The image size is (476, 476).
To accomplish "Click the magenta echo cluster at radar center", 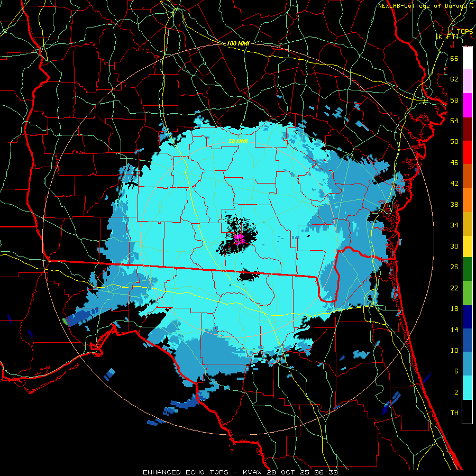I will (x=239, y=239).
